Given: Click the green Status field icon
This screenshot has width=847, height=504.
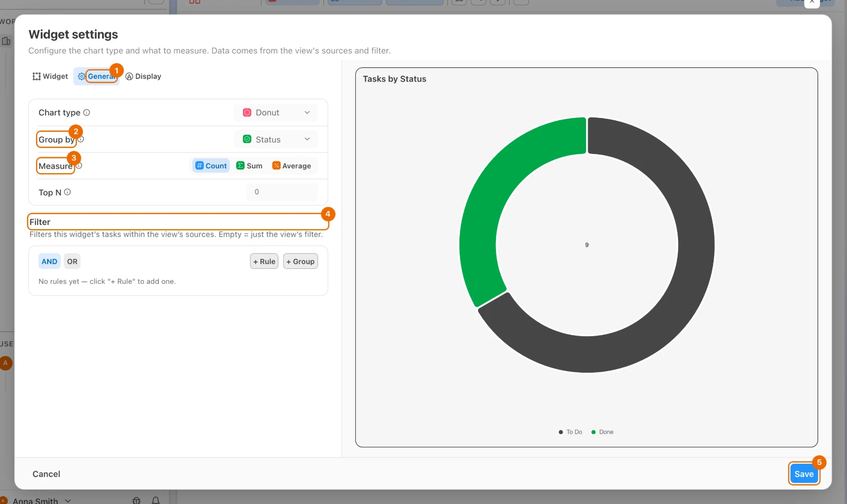Looking at the screenshot, I should [x=247, y=139].
